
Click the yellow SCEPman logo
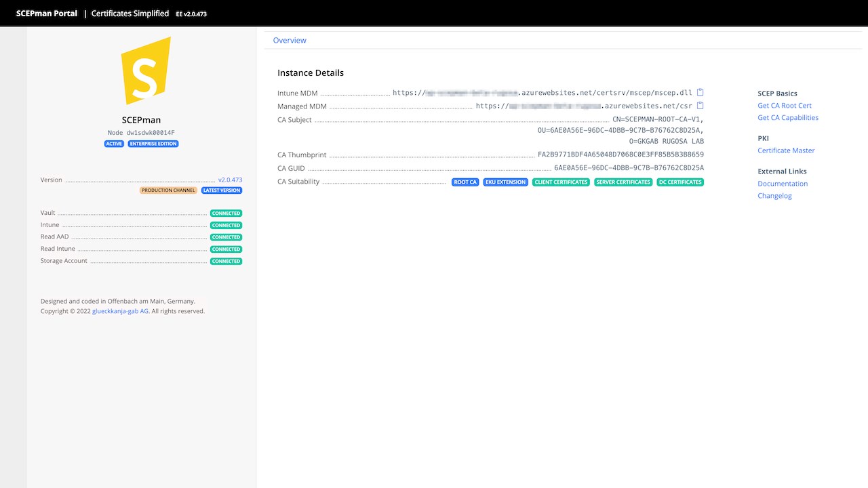[x=145, y=72]
